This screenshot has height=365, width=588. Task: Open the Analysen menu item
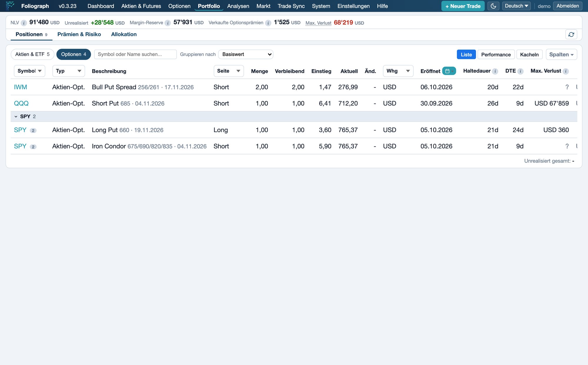click(238, 6)
